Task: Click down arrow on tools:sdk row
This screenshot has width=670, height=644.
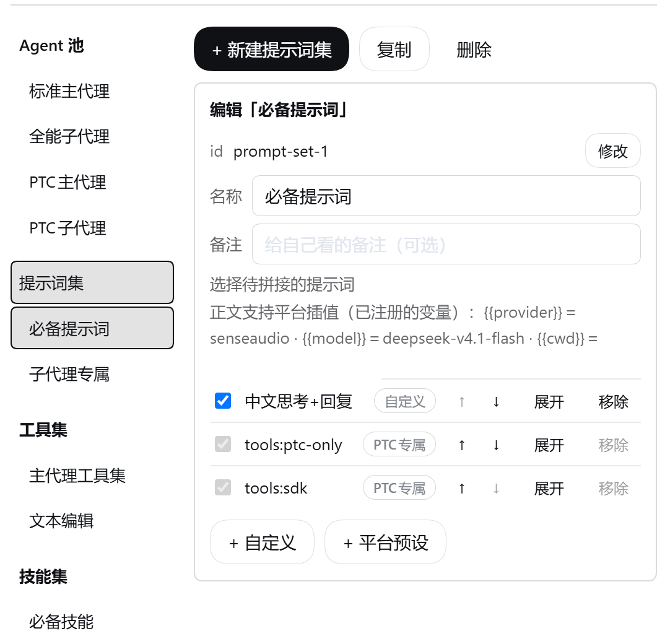Action: tap(496, 489)
